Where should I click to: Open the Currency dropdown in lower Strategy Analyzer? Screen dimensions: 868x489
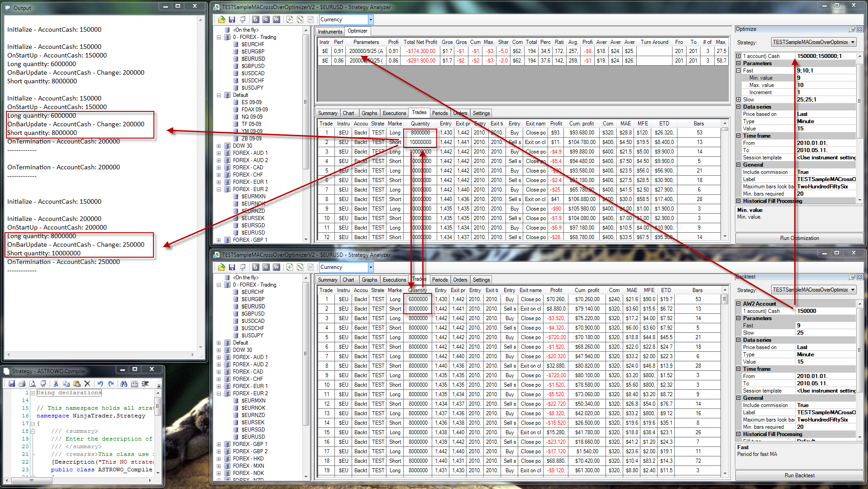pyautogui.click(x=371, y=267)
